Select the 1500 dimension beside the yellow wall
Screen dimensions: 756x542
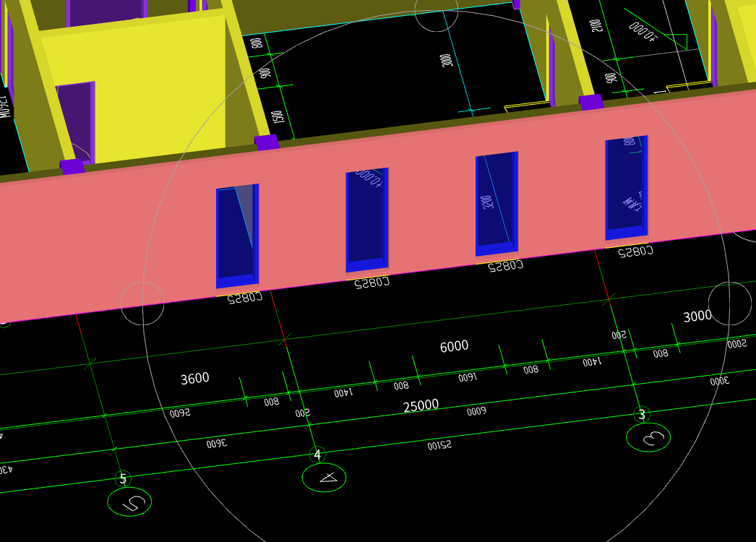[277, 117]
